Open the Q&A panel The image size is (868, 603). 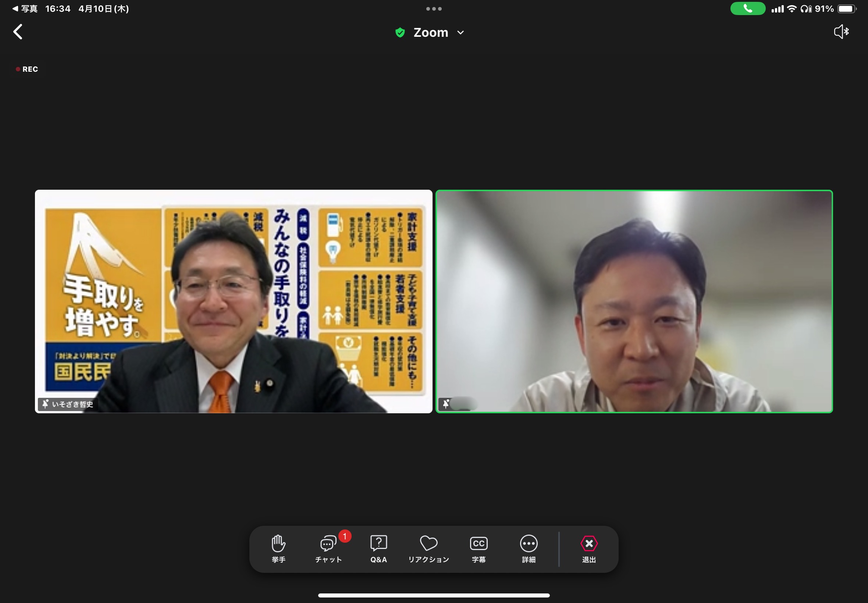tap(378, 544)
